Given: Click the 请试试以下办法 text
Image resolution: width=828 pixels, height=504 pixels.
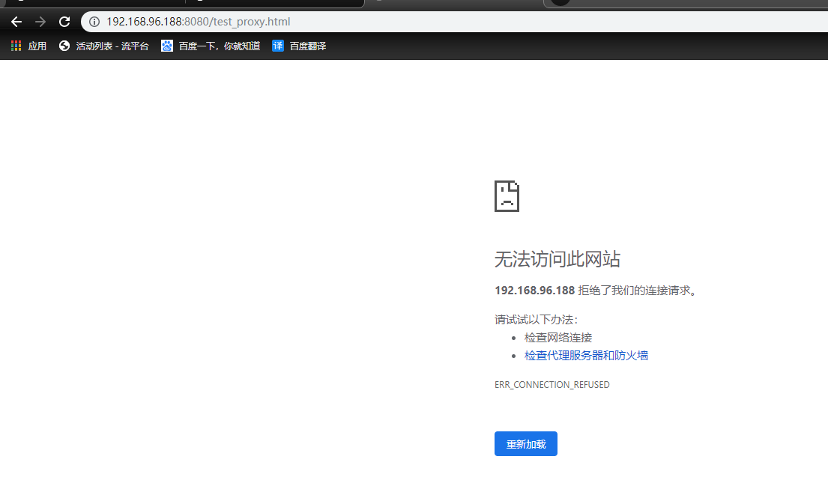Looking at the screenshot, I should 537,319.
